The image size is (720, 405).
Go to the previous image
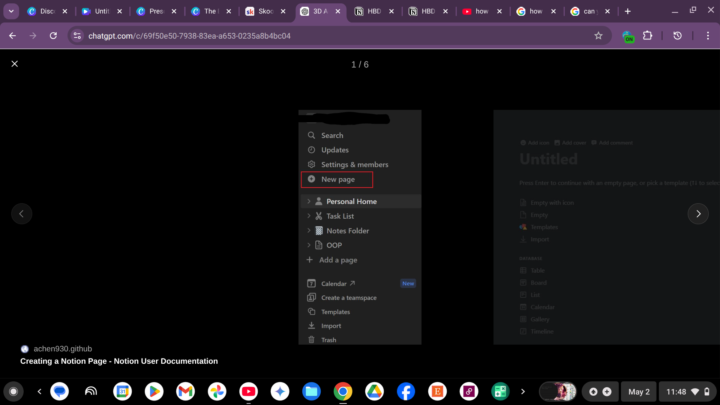(21, 214)
